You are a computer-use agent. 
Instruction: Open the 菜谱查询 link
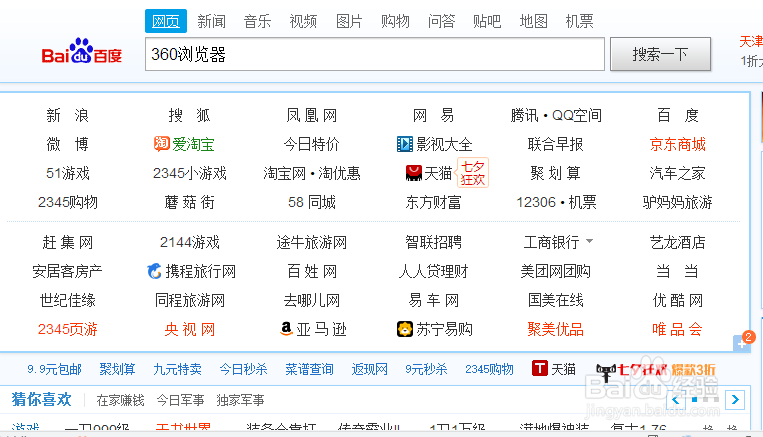[x=309, y=369]
